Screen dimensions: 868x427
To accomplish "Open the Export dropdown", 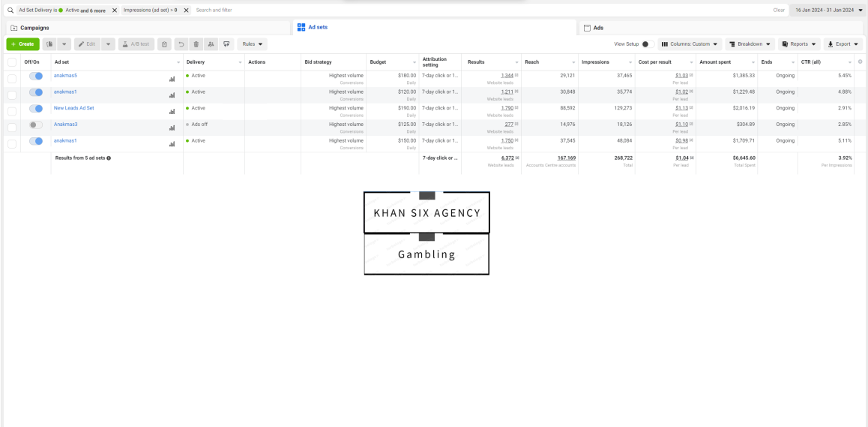I will point(843,44).
